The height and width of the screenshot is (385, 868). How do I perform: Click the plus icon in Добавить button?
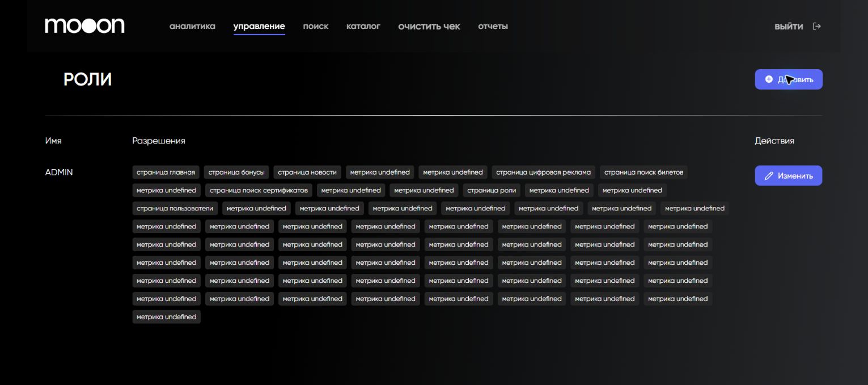[769, 79]
